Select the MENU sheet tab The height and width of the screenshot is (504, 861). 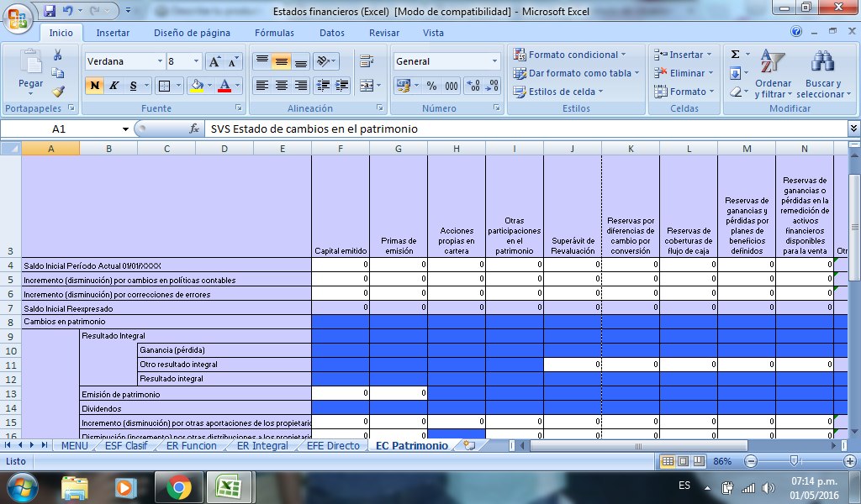(74, 446)
